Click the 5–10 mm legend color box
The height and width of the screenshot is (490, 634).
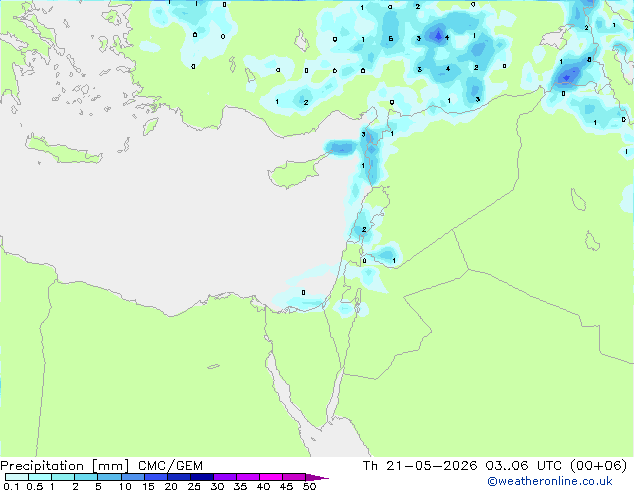(109, 477)
